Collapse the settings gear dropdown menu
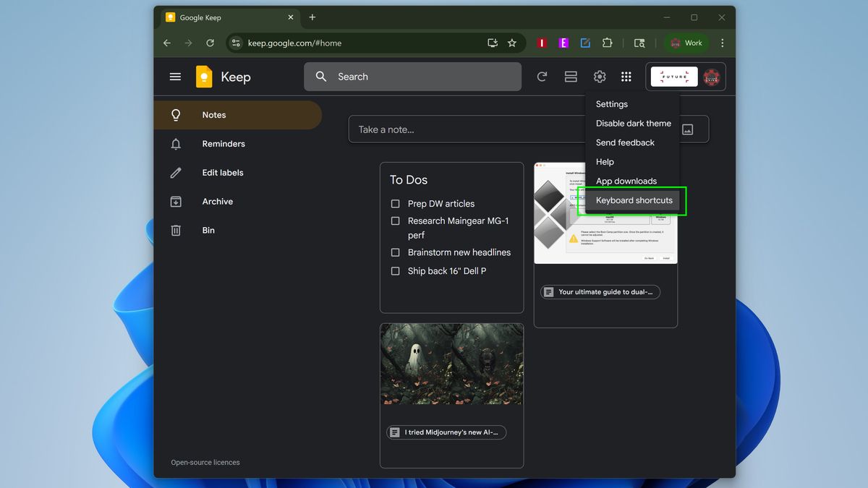This screenshot has height=488, width=868. click(x=600, y=77)
